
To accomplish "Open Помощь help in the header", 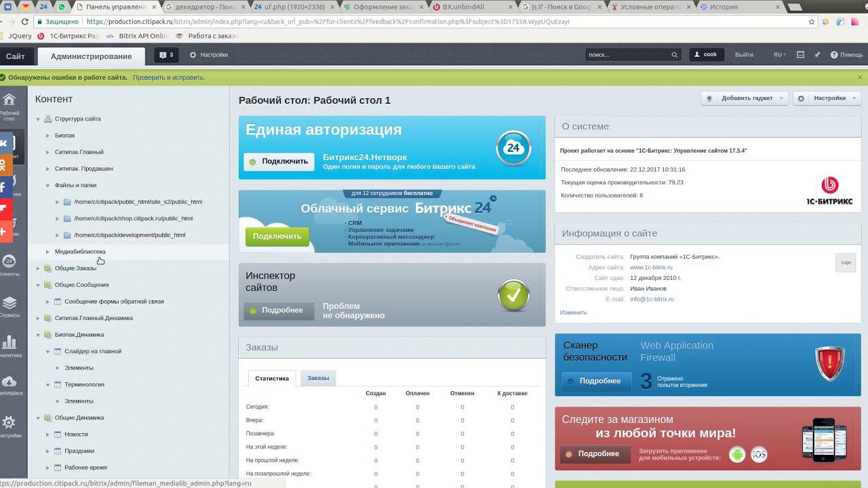I will [847, 55].
